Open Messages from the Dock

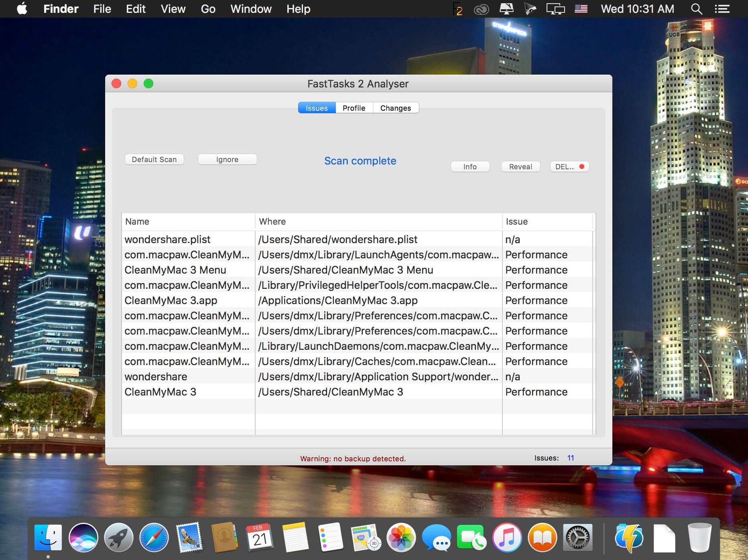pos(436,537)
